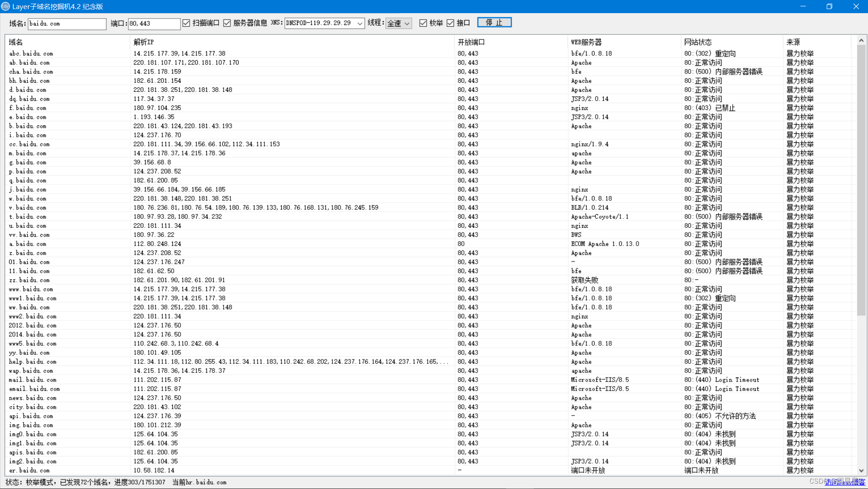Select the t.baidu.com domain row
This screenshot has width=868, height=489.
pos(429,217)
